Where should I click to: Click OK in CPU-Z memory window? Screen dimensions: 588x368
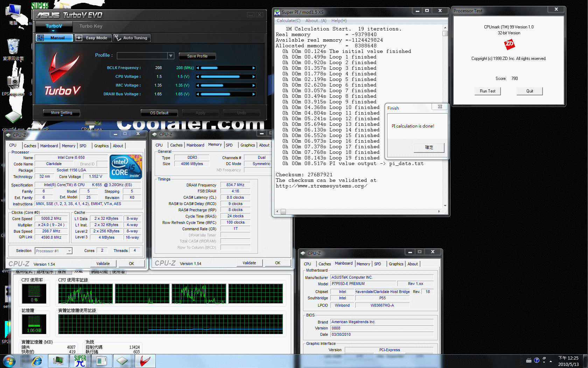click(278, 263)
